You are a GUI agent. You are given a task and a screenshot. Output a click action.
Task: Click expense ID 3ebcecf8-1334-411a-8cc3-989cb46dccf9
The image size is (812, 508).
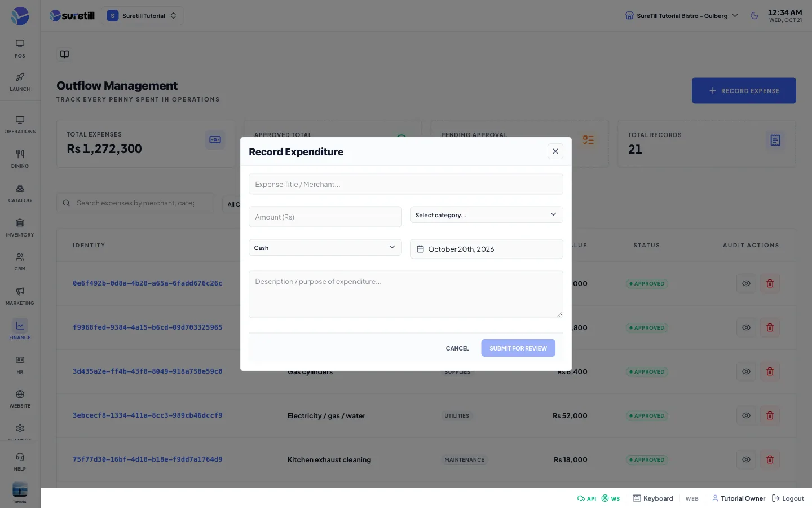(x=147, y=415)
